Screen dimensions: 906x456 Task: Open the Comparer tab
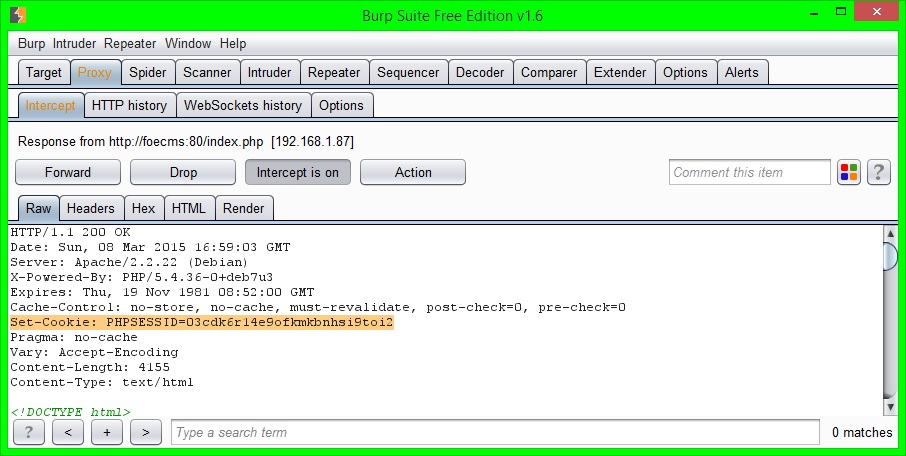point(549,73)
